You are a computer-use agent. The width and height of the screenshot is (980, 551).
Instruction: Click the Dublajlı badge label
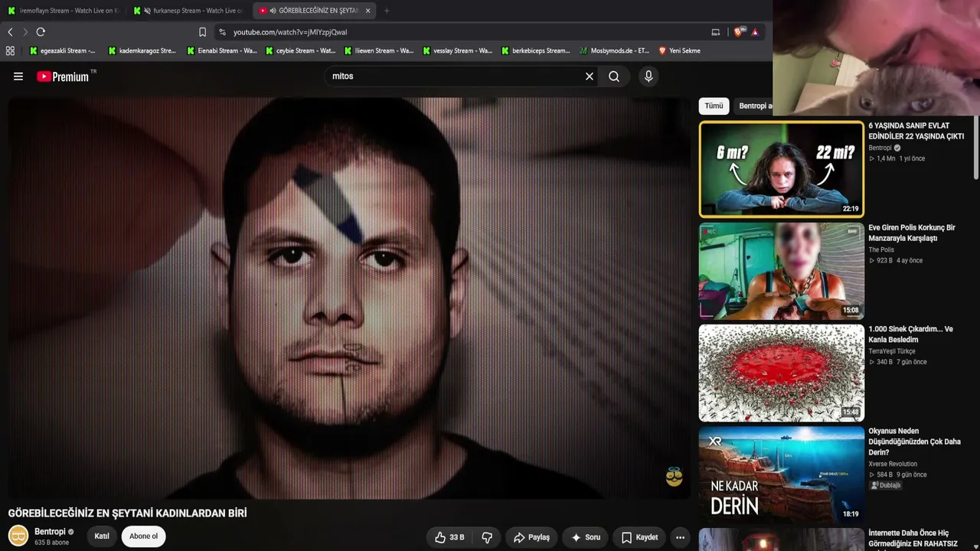coord(886,485)
